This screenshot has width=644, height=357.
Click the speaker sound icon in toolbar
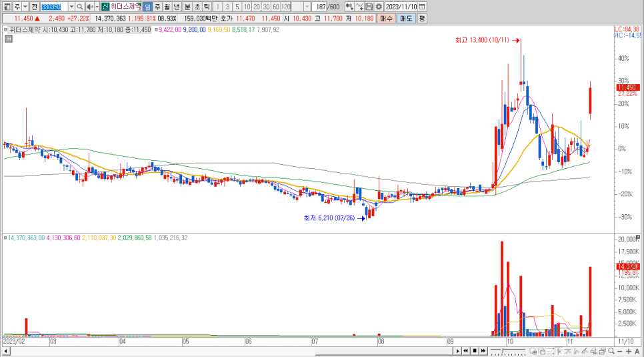pos(89,7)
